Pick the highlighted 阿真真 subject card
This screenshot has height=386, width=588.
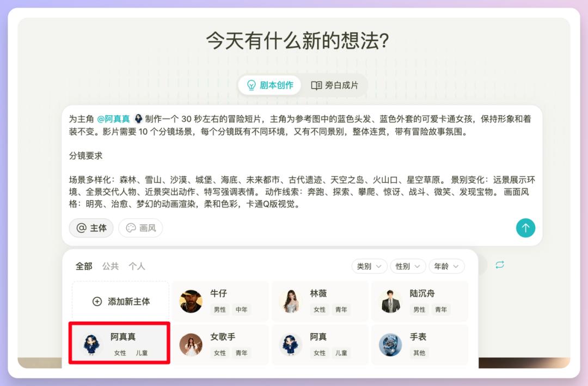[119, 343]
